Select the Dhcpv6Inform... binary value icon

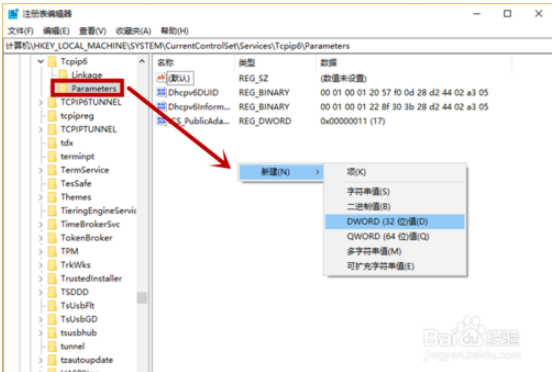click(161, 106)
